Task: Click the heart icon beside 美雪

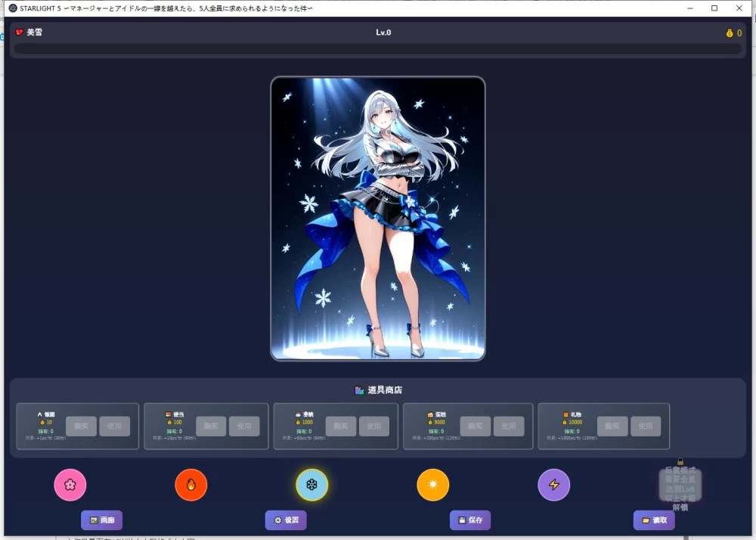Action: pos(20,33)
